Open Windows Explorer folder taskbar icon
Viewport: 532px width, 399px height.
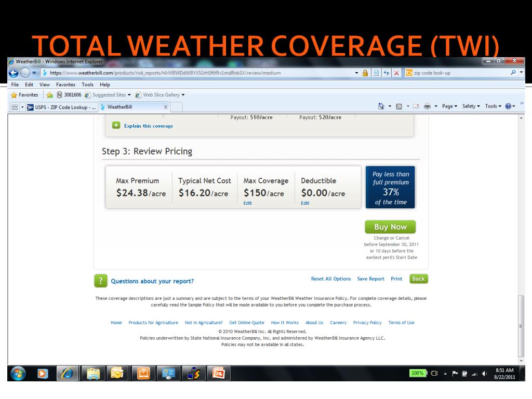coord(93,374)
